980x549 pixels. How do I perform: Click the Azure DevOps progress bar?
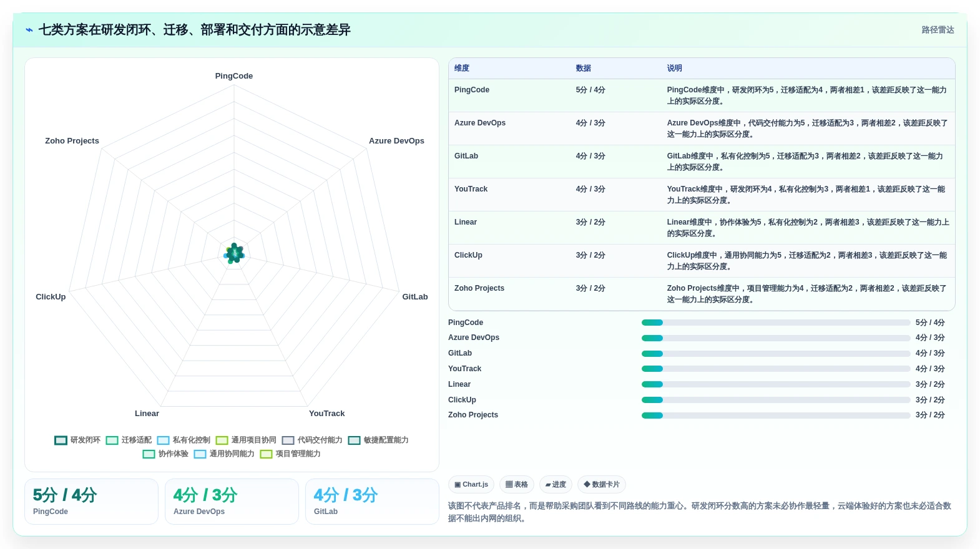click(x=776, y=338)
